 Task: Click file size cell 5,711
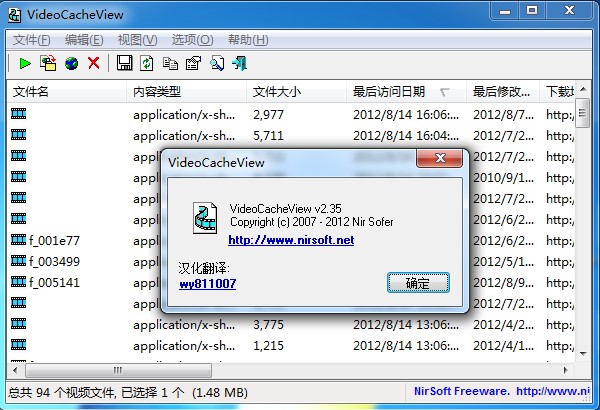click(268, 136)
